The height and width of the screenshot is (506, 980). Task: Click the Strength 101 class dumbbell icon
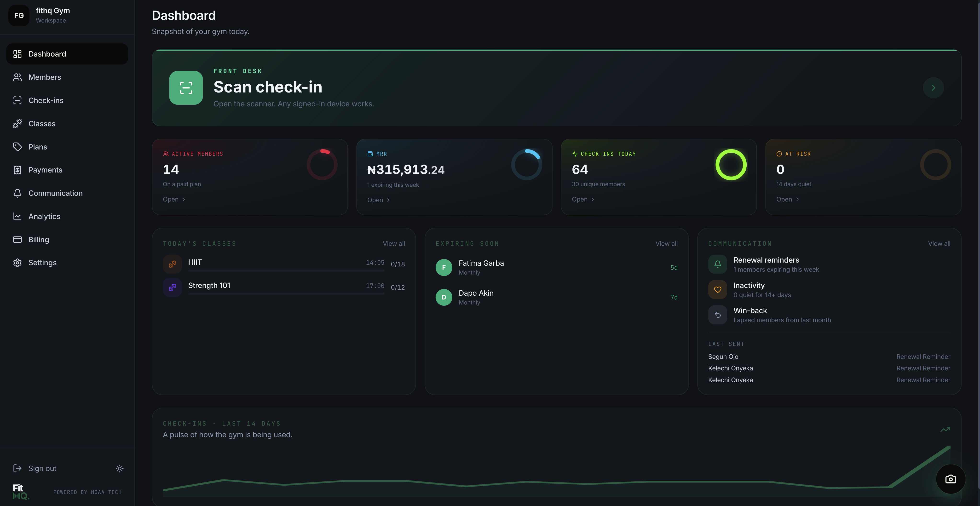click(172, 287)
